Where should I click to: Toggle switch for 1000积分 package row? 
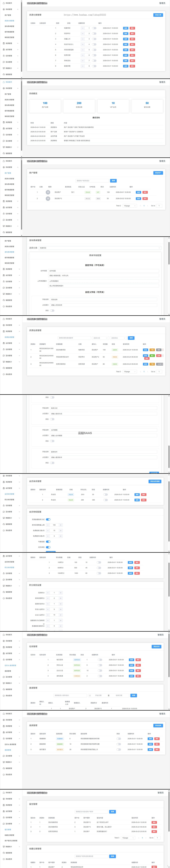click(x=99, y=573)
